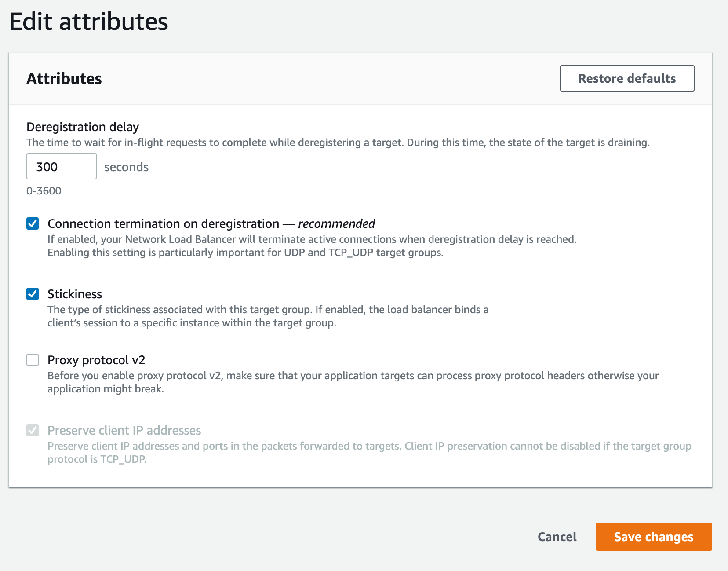Click the Attributes section title
The height and width of the screenshot is (571, 728).
64,78
